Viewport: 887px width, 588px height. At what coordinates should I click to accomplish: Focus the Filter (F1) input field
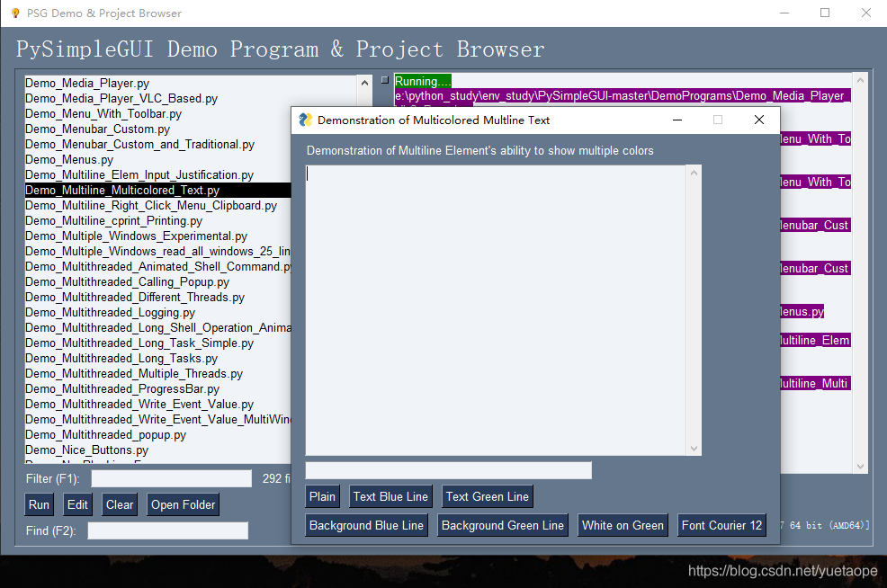172,479
